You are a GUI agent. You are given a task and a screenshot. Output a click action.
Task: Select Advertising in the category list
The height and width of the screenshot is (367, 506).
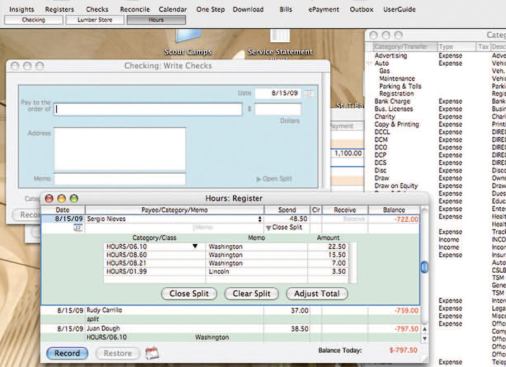coord(391,56)
